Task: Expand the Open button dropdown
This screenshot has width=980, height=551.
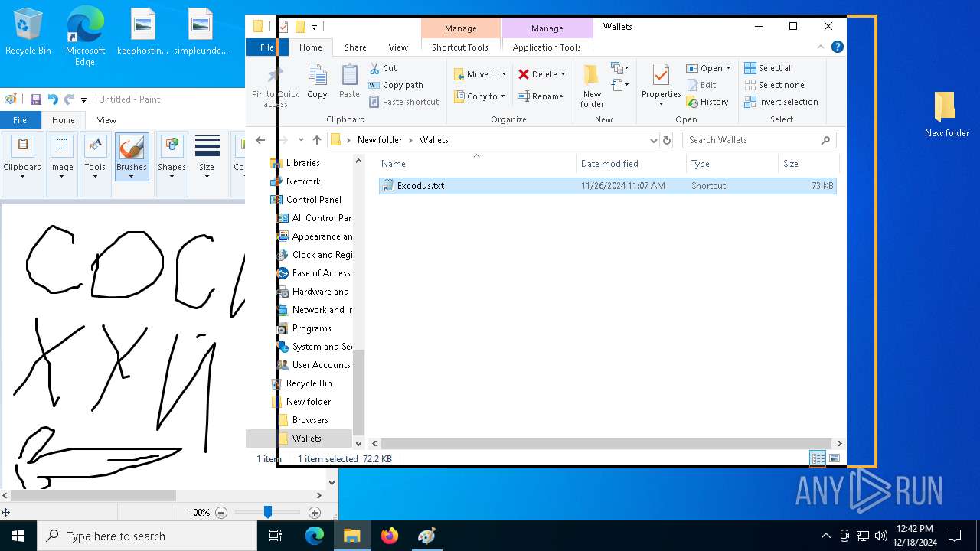Action: pos(728,68)
